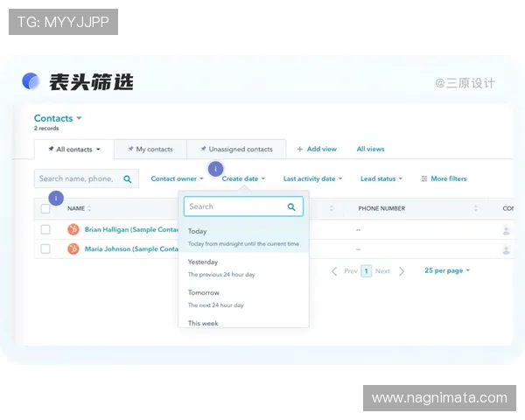Switch to the Unassigned contacts tab

tap(236, 150)
